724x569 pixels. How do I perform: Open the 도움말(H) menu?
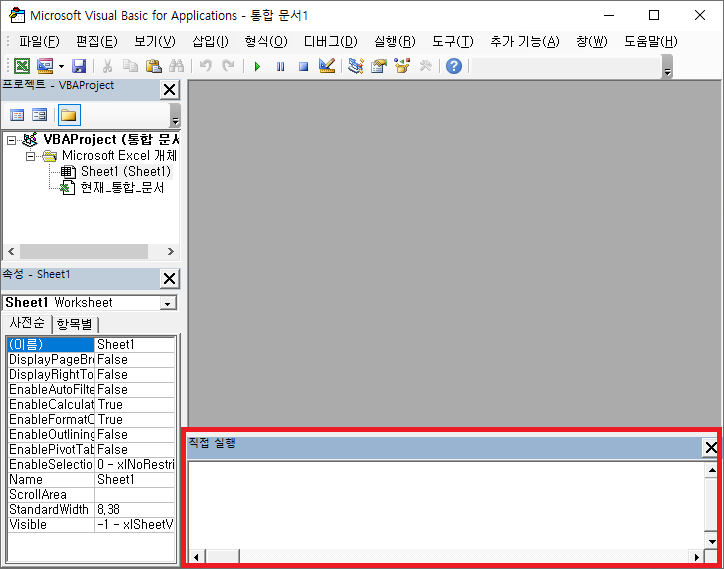651,42
